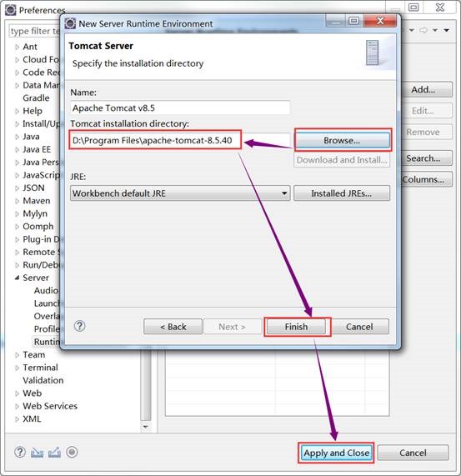
Task: Expand the Maven tree node
Action: pyautogui.click(x=17, y=201)
